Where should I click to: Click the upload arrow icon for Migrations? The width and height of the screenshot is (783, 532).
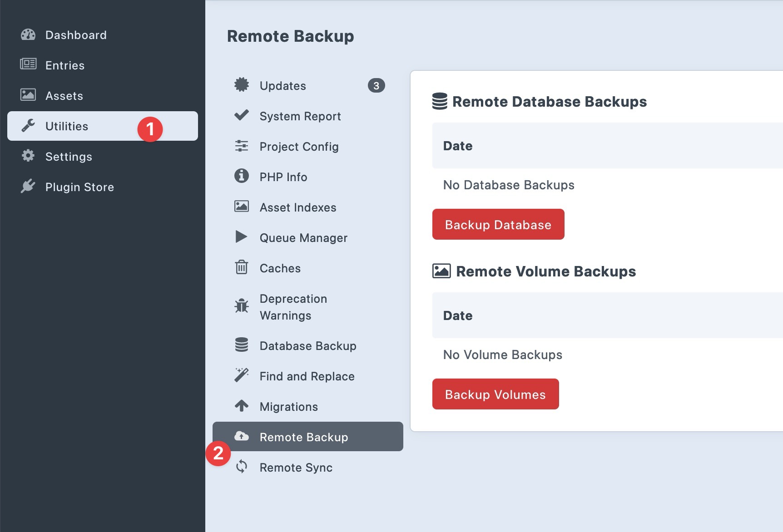point(241,406)
